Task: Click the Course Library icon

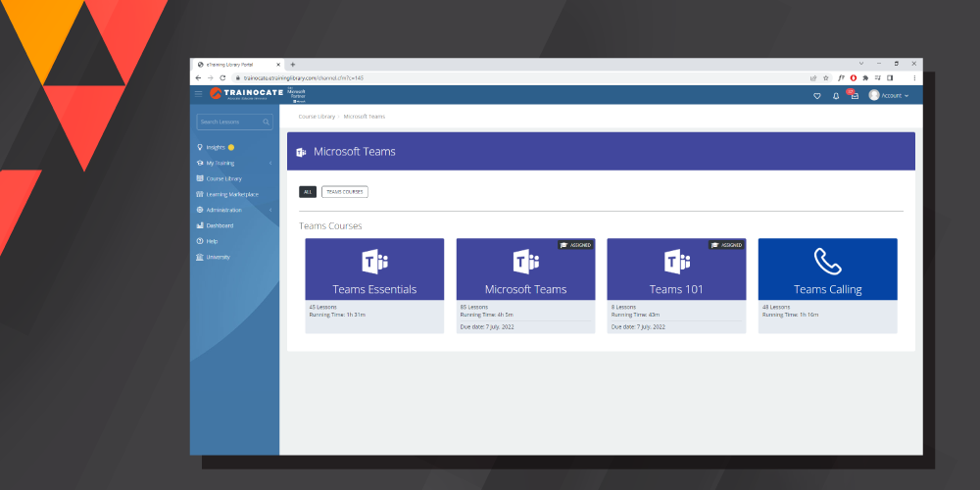Action: [x=200, y=178]
